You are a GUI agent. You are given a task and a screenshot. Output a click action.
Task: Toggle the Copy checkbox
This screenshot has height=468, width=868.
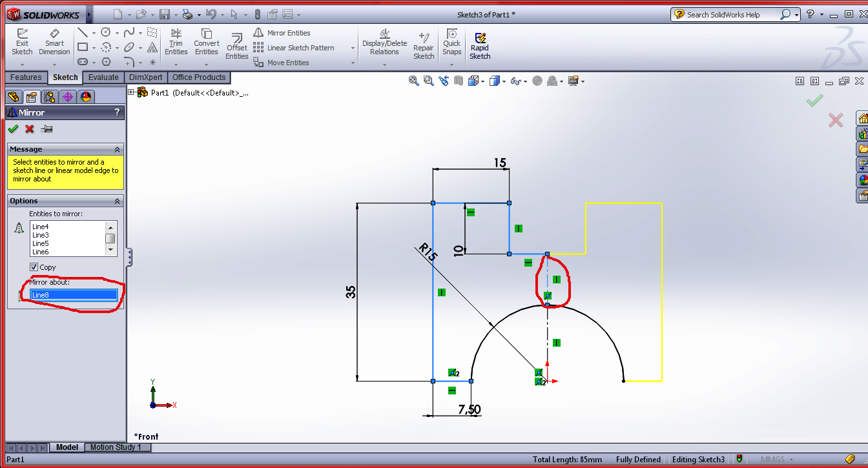tap(34, 267)
